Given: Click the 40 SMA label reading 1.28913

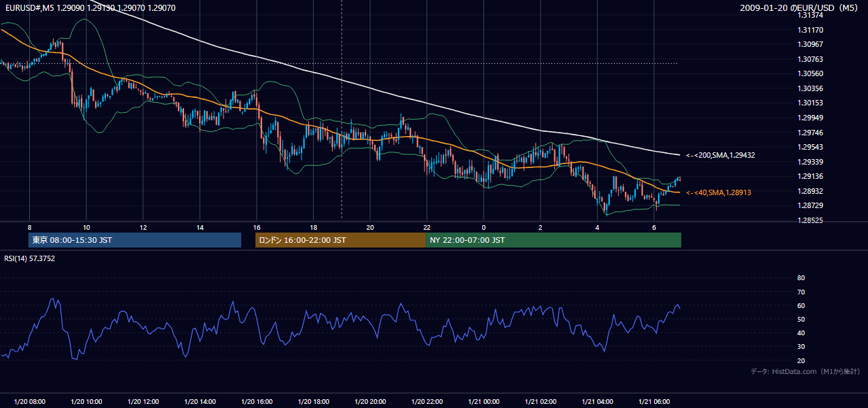Looking at the screenshot, I should tap(718, 192).
